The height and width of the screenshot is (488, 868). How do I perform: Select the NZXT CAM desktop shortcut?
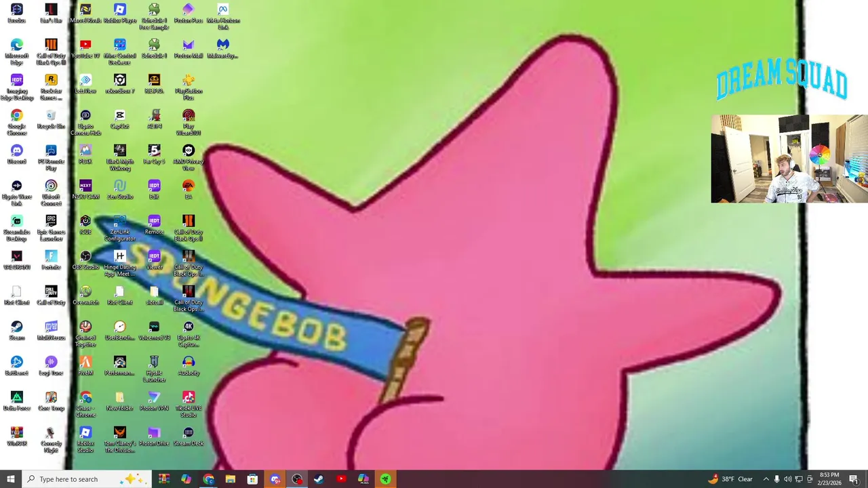pos(85,190)
